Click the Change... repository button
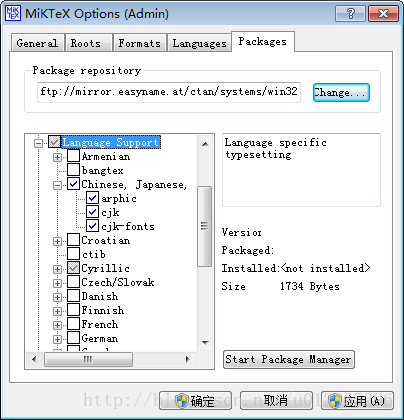404x420 pixels. tap(341, 92)
